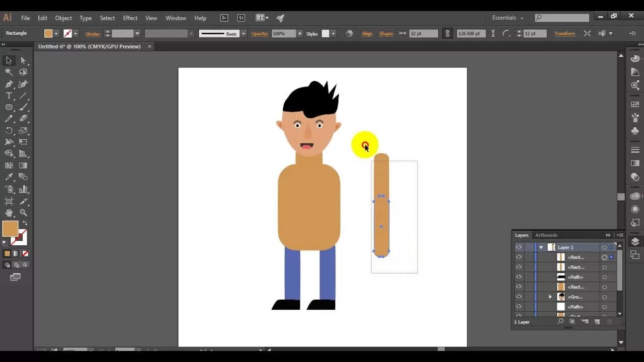
Task: Open the Basic brush definition dropdown
Action: coord(244,34)
